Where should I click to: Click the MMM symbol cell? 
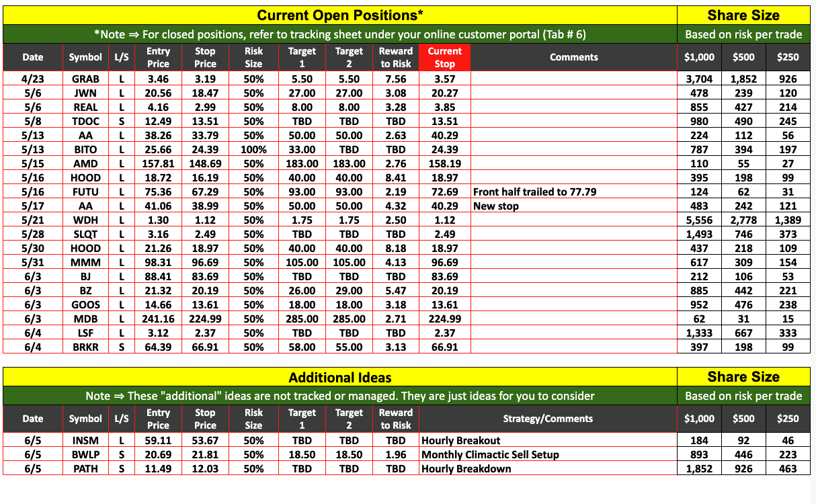[85, 262]
